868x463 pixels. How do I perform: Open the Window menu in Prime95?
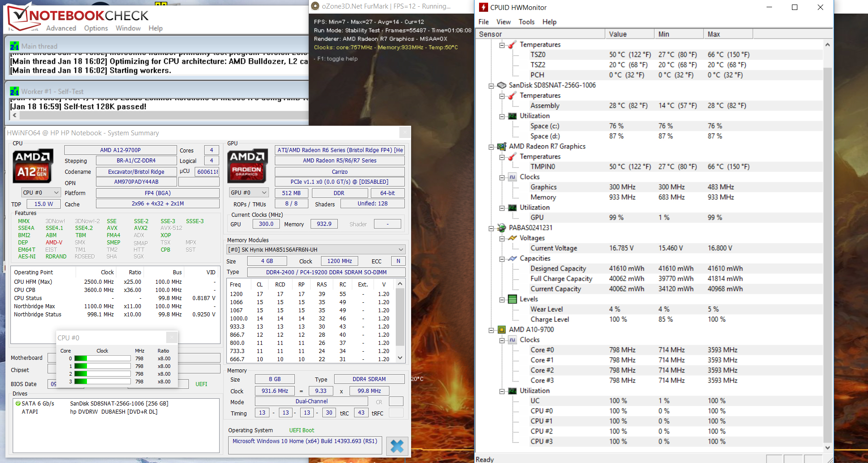[x=128, y=28]
